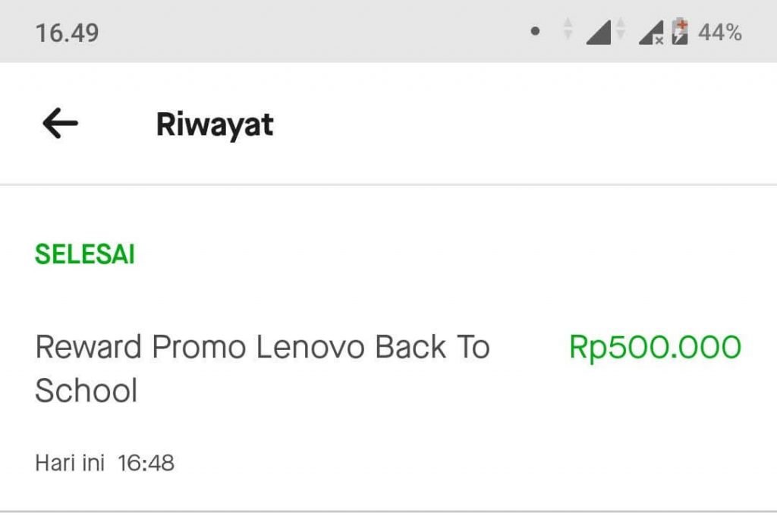The width and height of the screenshot is (777, 532).
Task: Tap the back arrow in the header
Action: [61, 123]
